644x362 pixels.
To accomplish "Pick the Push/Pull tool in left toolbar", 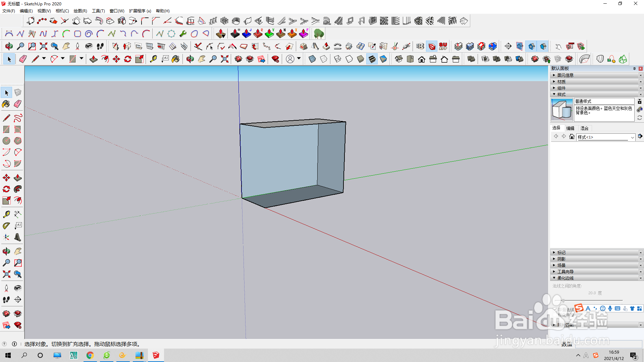I will pyautogui.click(x=18, y=178).
